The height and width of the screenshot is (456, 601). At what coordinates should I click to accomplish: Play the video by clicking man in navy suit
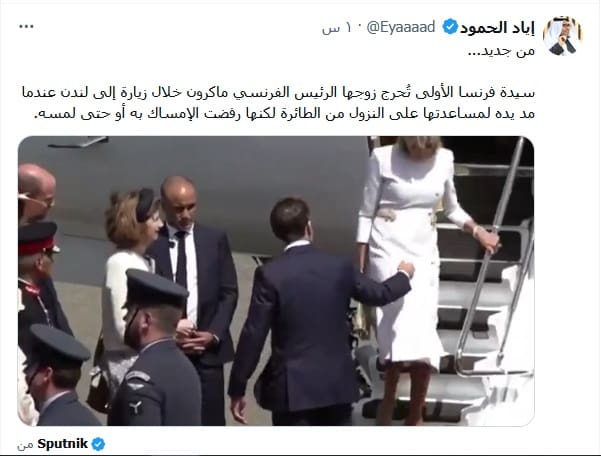(307, 314)
